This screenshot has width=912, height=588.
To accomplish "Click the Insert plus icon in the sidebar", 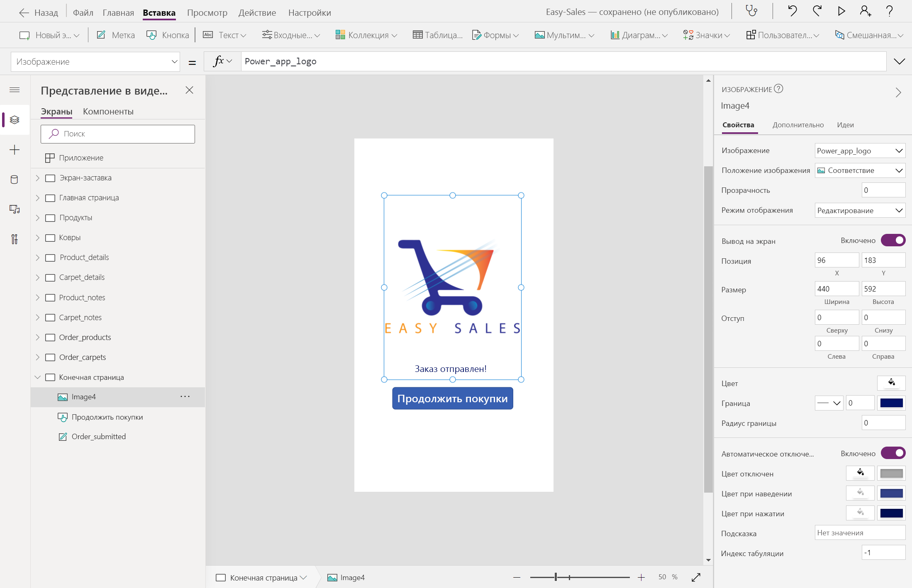I will (x=15, y=150).
